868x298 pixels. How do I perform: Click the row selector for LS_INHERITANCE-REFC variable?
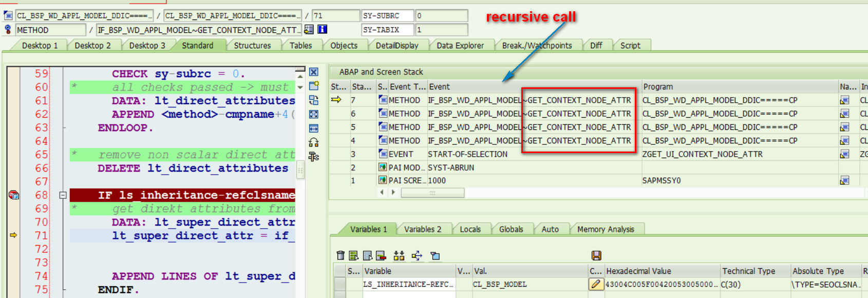[339, 284]
